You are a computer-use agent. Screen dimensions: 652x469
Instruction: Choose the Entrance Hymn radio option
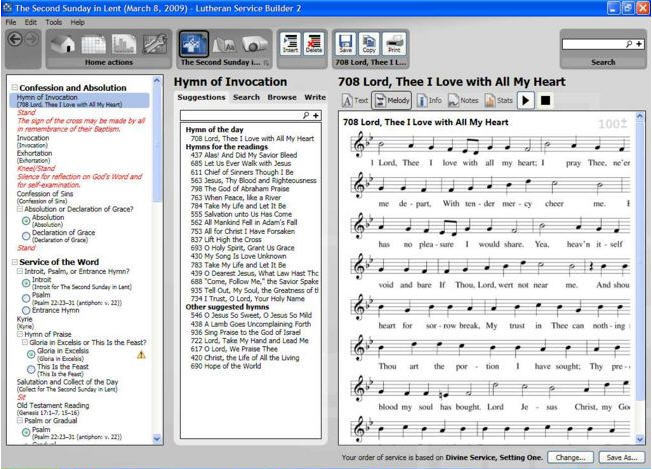click(x=26, y=311)
